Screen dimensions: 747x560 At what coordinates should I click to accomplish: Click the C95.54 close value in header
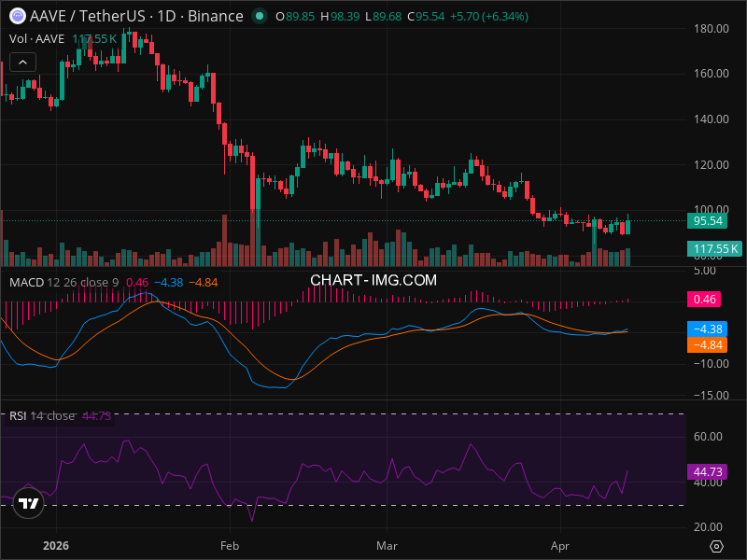(426, 17)
